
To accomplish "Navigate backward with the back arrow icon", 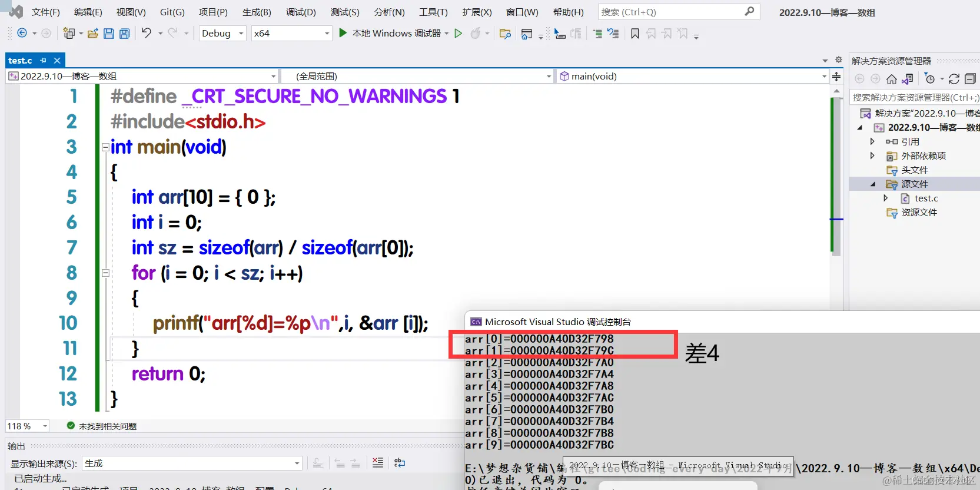I will coord(22,33).
